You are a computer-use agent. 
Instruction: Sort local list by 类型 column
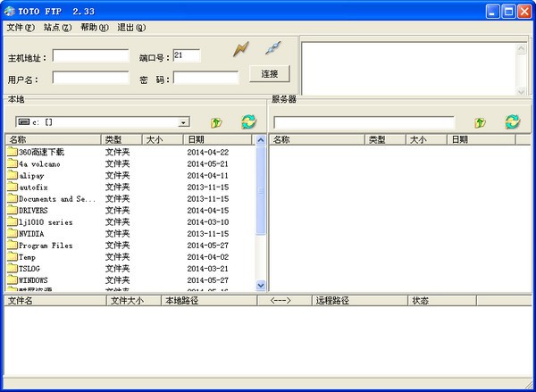point(121,139)
